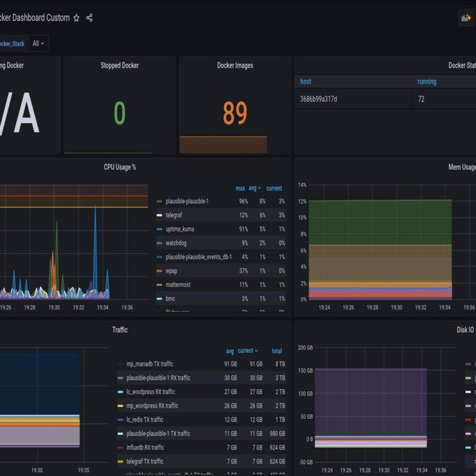Open the CPU Usage % panel title menu
Image resolution: width=476 pixels, height=476 pixels.
pos(119,167)
